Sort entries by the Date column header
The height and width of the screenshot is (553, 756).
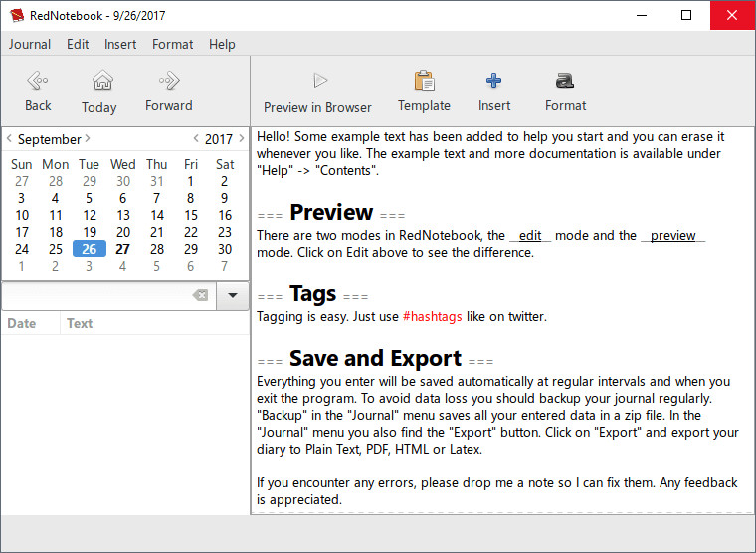pyautogui.click(x=22, y=323)
